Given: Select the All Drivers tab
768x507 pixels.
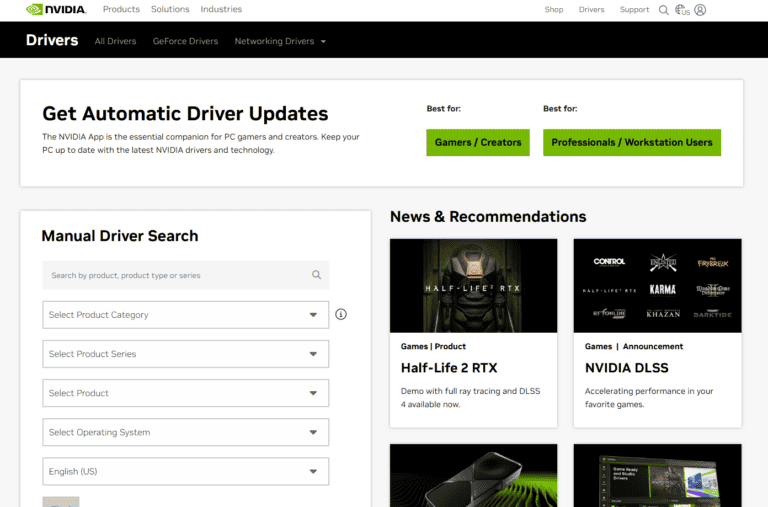Looking at the screenshot, I should [115, 41].
